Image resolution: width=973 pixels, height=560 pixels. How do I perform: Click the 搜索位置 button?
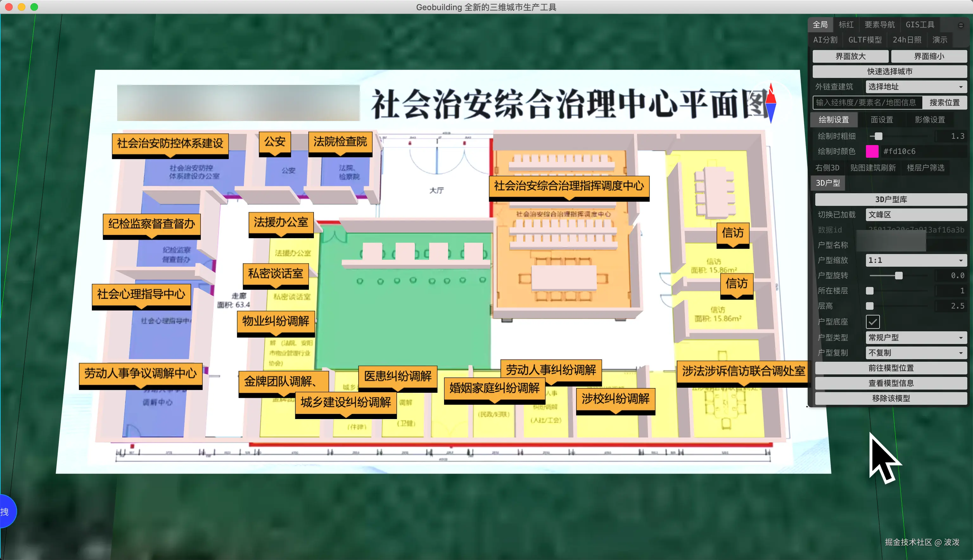(944, 103)
